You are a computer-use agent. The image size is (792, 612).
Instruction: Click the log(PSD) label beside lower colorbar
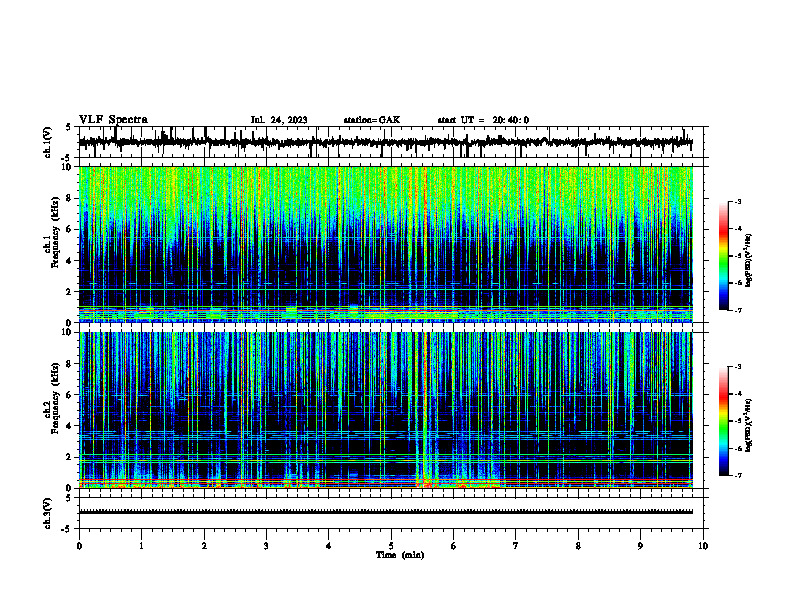[749, 425]
